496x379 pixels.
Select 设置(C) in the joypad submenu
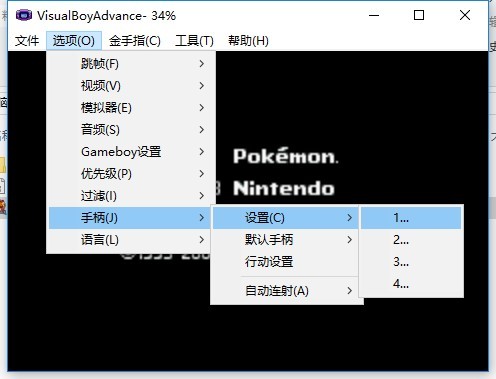286,218
